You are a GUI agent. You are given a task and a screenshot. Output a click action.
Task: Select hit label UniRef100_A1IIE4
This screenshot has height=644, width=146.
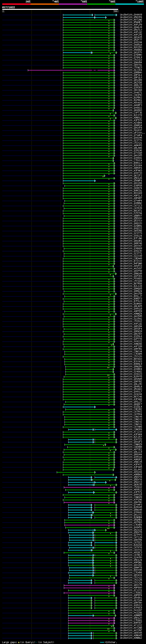pyautogui.click(x=131, y=70)
